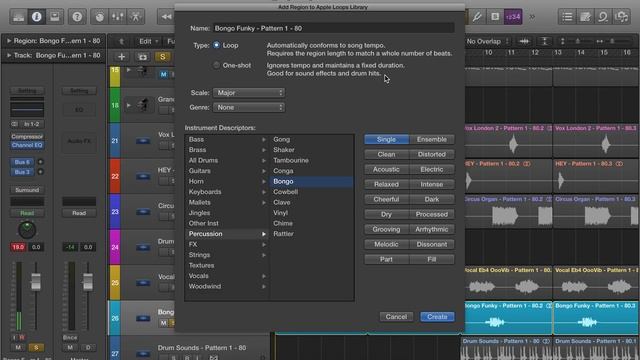Image resolution: width=640 pixels, height=360 pixels.
Task: Expand the Region inspector disclosure triangle
Action: (9, 41)
